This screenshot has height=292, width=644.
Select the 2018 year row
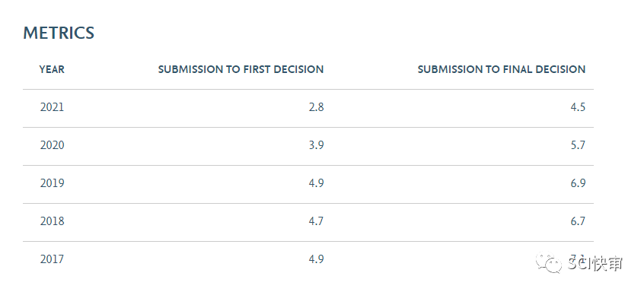point(308,222)
